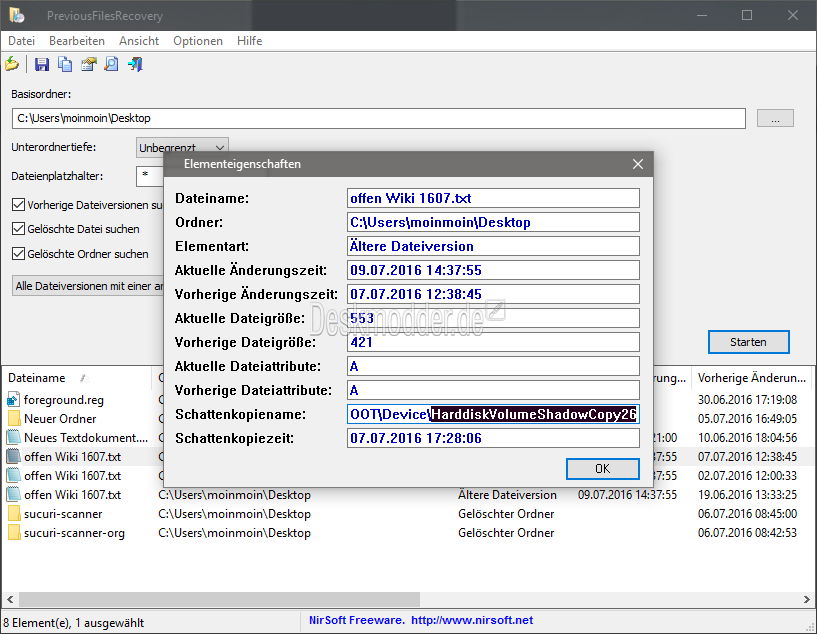Open the Unterordnertiefe dropdown
The height and width of the screenshot is (634, 817).
(x=182, y=147)
